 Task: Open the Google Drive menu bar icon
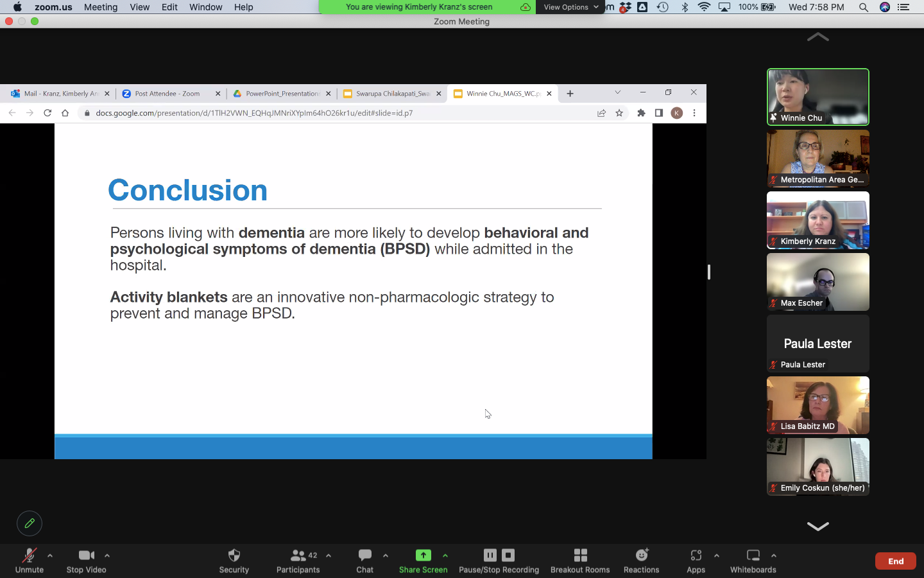pyautogui.click(x=642, y=7)
